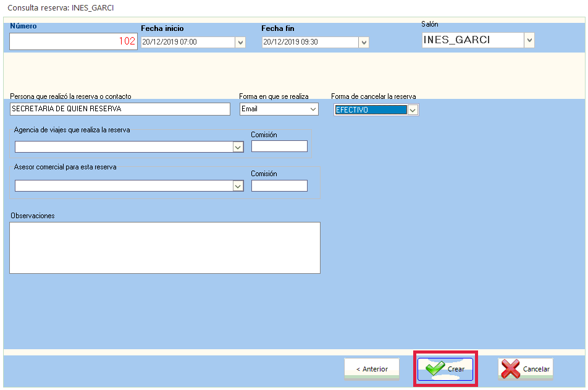Open the Fecha inicio date picker arrow
This screenshot has width=588, height=390.
pos(240,43)
